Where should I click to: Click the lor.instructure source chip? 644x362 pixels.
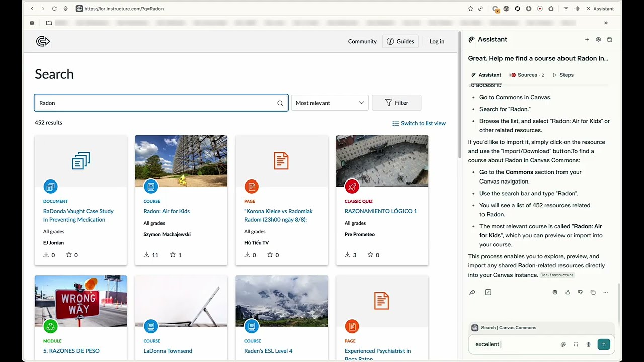tap(557, 275)
